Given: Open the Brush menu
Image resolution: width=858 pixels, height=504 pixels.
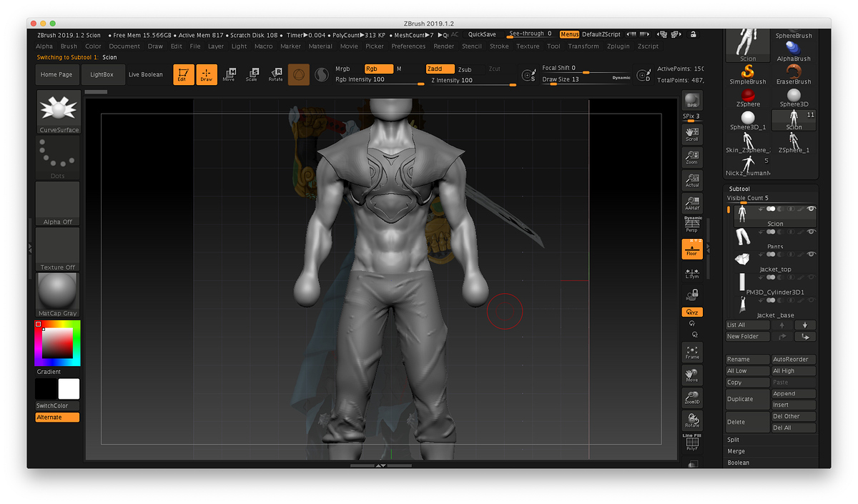Looking at the screenshot, I should pos(69,46).
